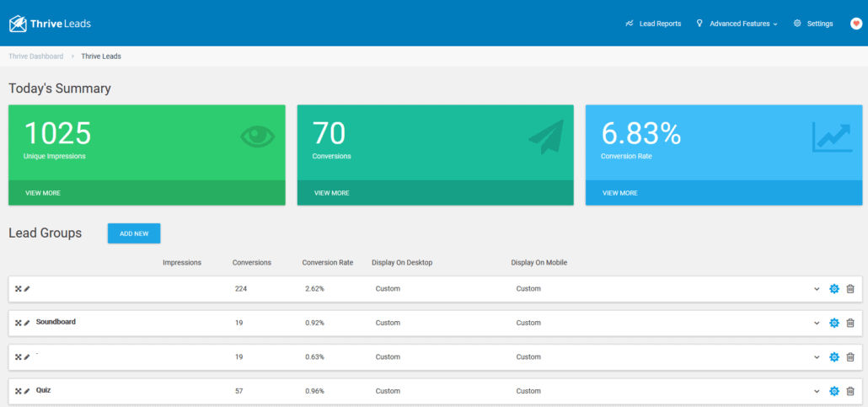Click the Display On Mobile column header

[x=539, y=262]
